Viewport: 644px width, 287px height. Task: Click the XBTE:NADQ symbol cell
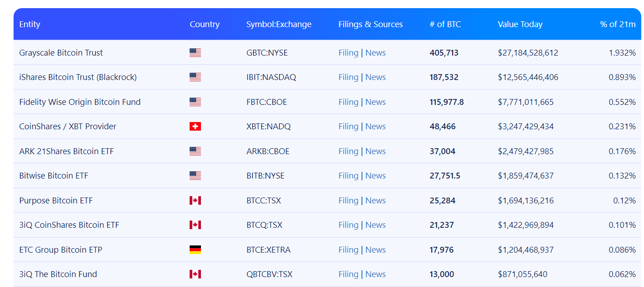pyautogui.click(x=268, y=127)
